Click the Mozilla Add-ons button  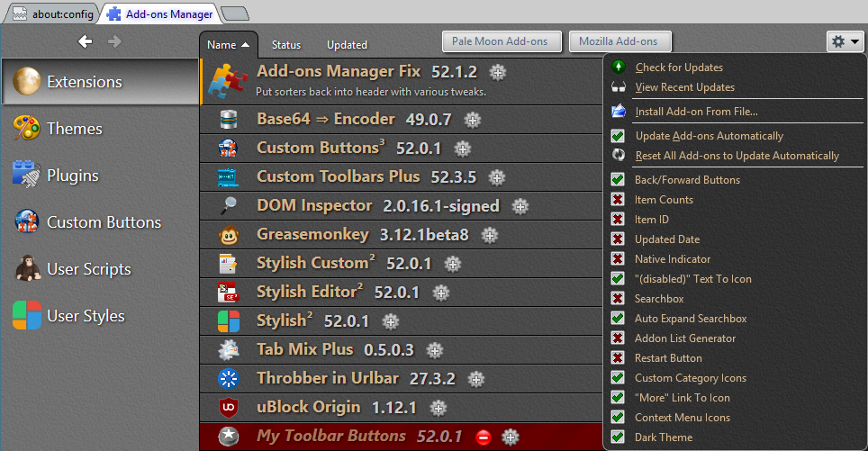point(619,41)
